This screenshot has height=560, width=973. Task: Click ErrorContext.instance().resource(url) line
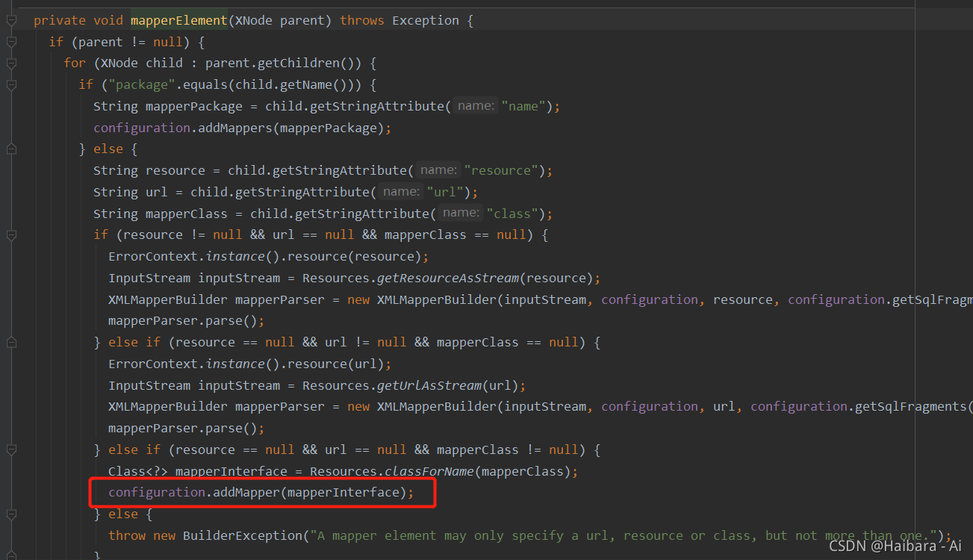click(250, 364)
